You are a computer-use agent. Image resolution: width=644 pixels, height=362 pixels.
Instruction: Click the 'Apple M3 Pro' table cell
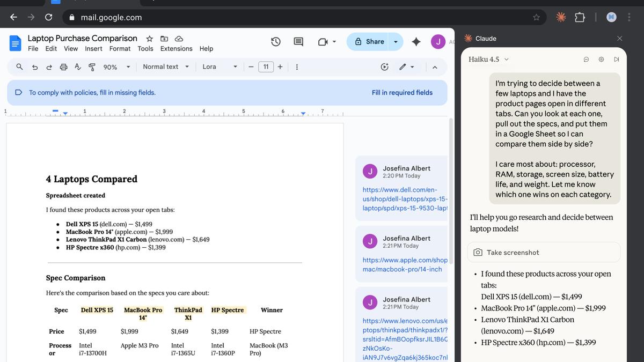tap(140, 345)
